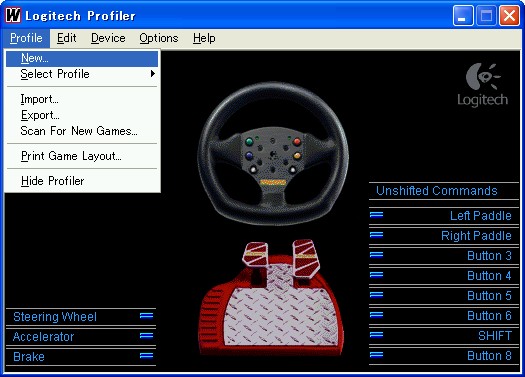Click the Button 4 label
525x377 pixels.
coord(489,276)
